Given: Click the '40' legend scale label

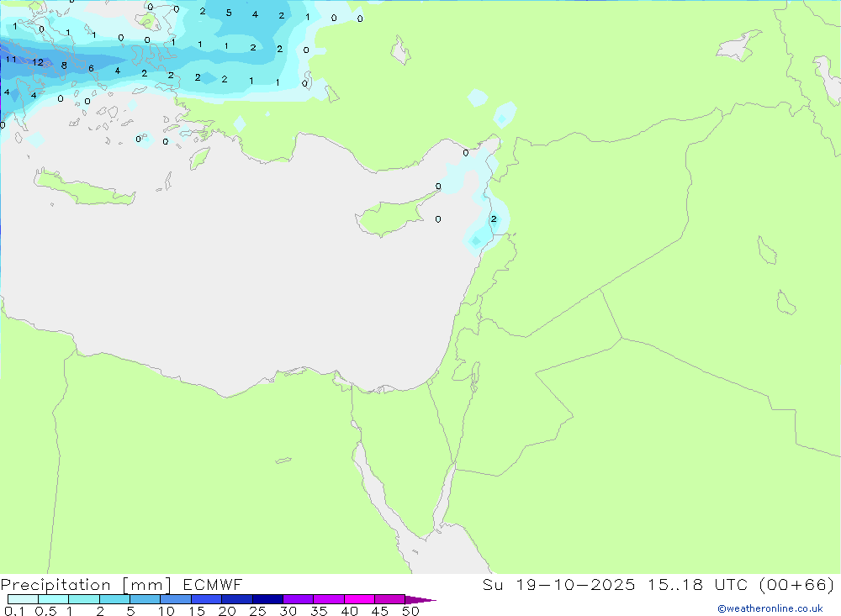Looking at the screenshot, I should [349, 611].
